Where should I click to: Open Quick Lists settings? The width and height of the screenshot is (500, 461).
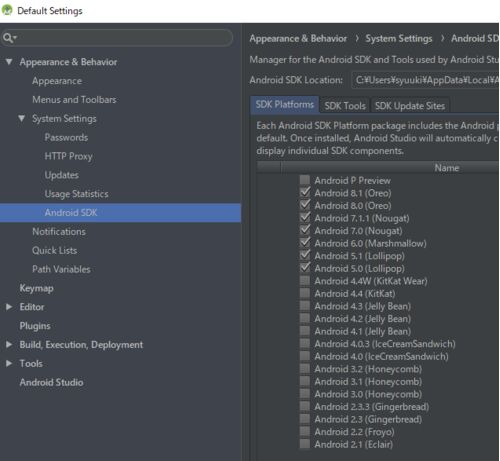point(54,250)
